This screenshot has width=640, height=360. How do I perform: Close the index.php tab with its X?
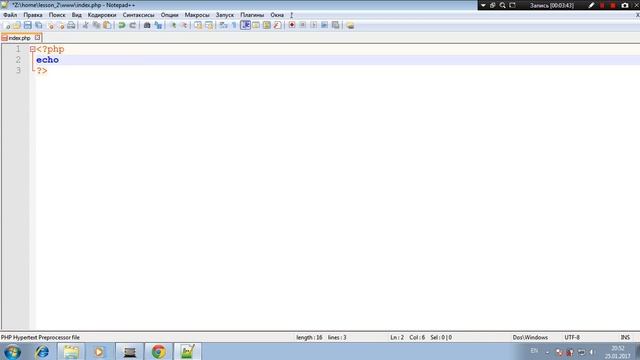38,38
